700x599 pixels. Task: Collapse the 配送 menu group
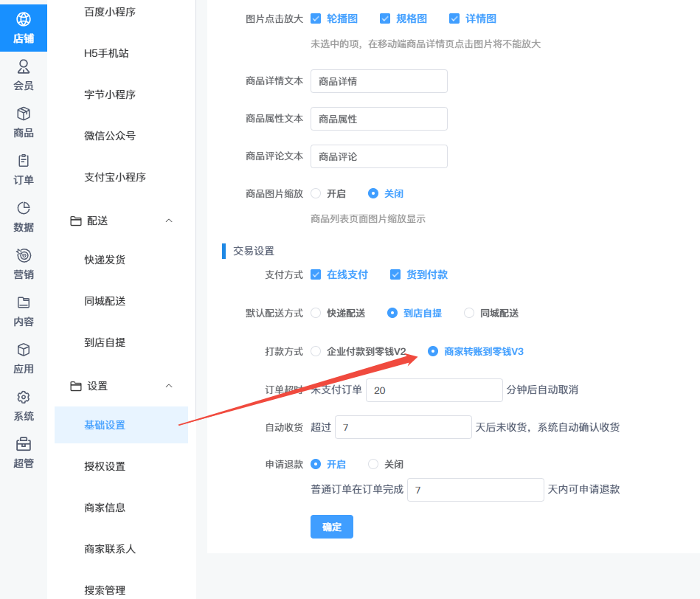point(169,221)
